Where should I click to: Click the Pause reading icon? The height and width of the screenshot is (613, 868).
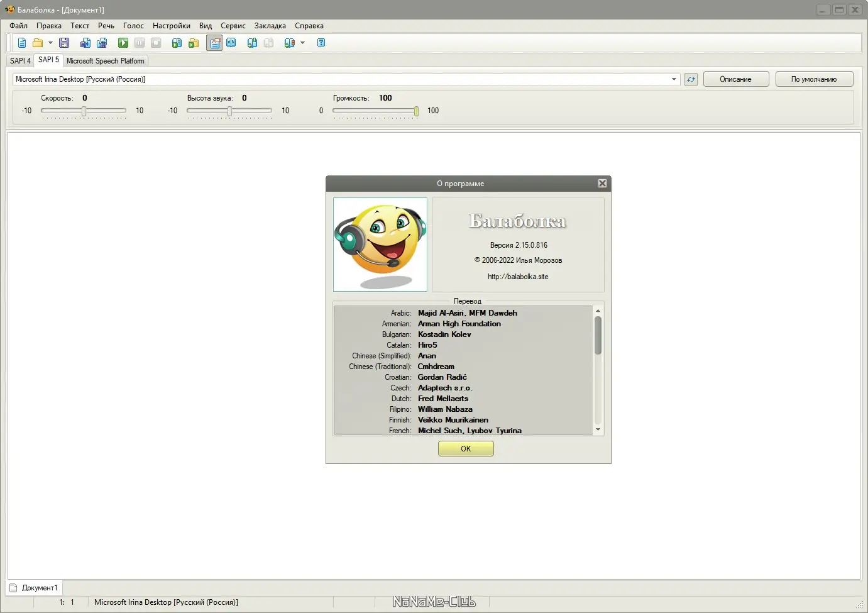click(x=140, y=43)
